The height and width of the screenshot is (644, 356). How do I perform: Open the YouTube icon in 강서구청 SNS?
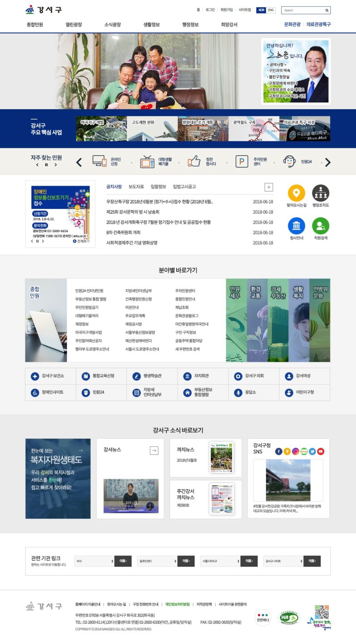coord(321,451)
